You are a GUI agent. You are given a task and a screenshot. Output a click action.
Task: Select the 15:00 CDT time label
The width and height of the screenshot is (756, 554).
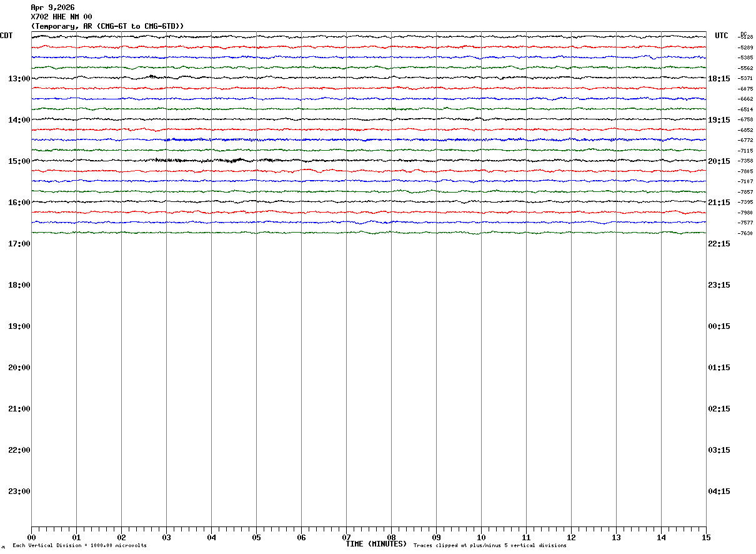point(19,161)
